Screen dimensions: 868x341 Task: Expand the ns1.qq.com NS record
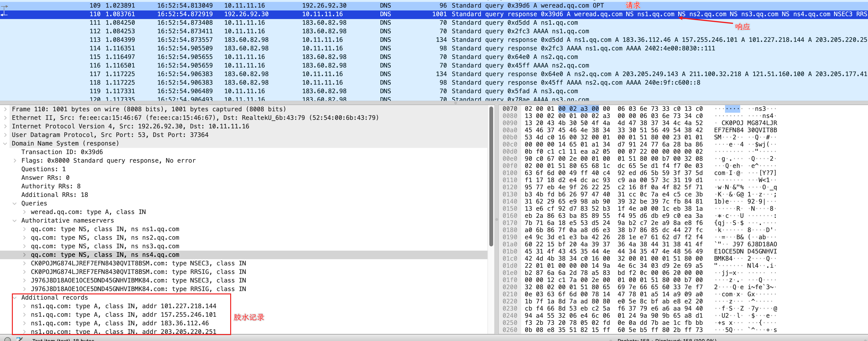click(24, 229)
